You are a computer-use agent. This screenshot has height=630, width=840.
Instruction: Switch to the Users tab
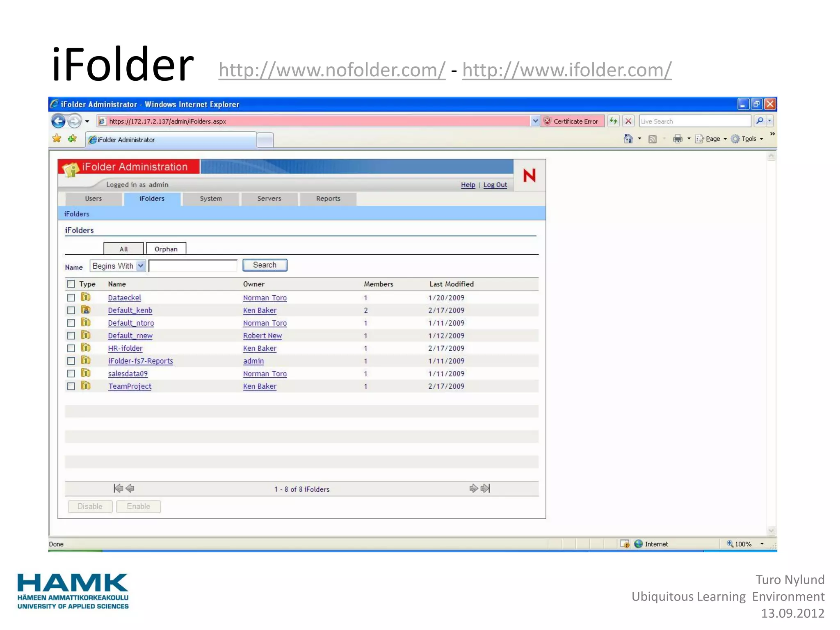(94, 199)
